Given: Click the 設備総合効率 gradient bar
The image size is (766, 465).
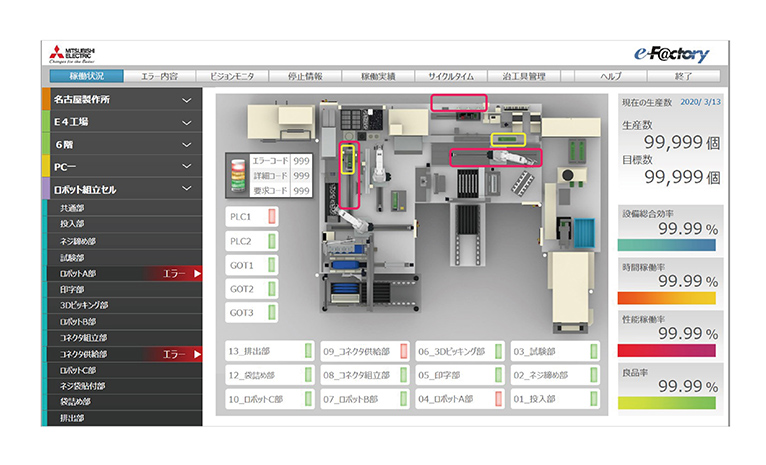Looking at the screenshot, I should tap(667, 243).
